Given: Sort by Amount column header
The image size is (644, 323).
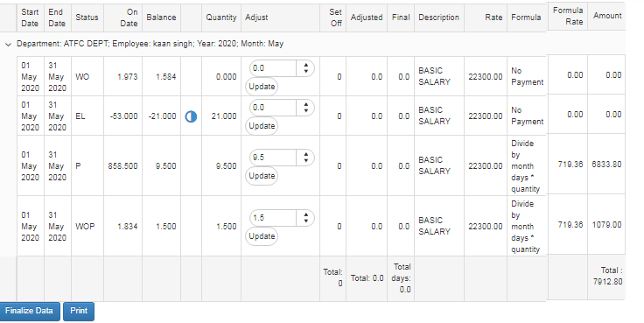Looking at the screenshot, I should point(607,16).
